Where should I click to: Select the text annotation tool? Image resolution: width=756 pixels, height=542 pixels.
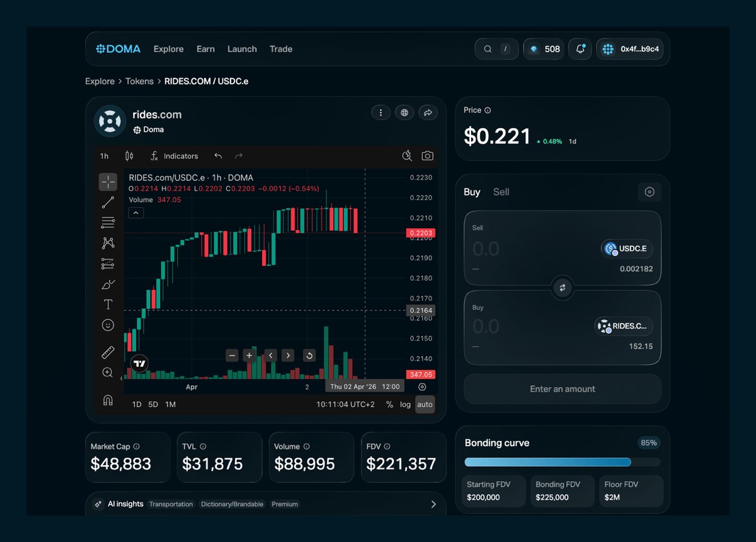coord(108,304)
